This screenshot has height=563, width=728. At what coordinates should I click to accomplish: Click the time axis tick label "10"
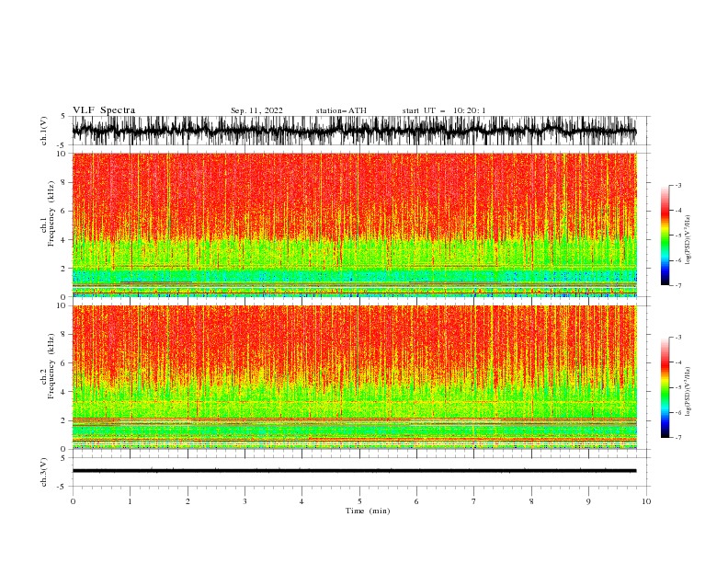point(646,501)
